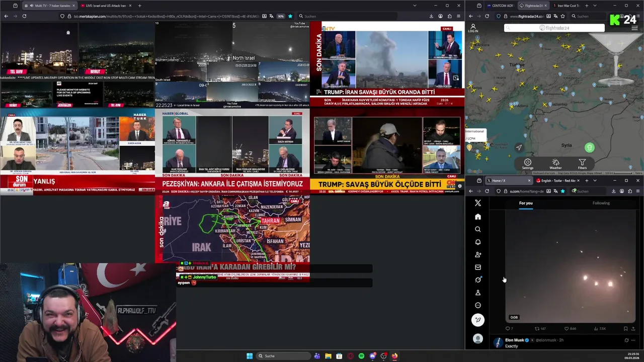Open X Profile person icon
The height and width of the screenshot is (362, 644).
478,293
